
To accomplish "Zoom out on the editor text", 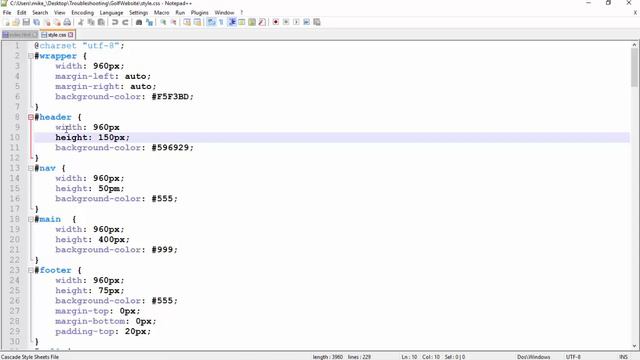I will (x=173, y=22).
